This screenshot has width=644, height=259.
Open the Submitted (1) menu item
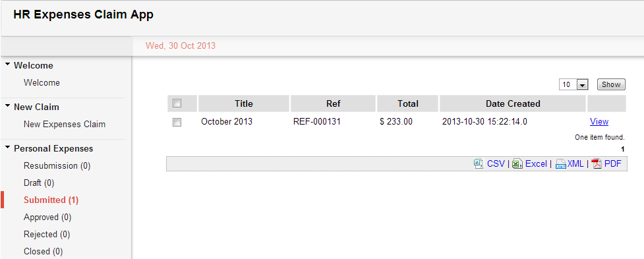51,200
